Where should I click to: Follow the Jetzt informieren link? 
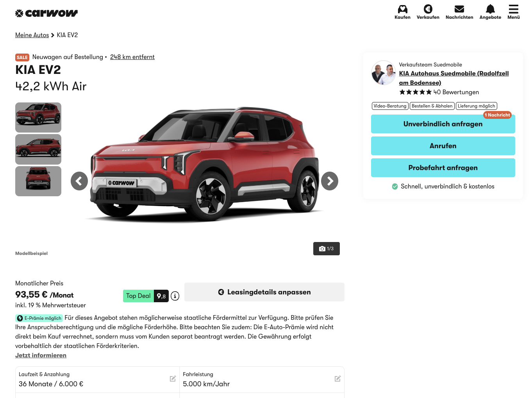(41, 355)
